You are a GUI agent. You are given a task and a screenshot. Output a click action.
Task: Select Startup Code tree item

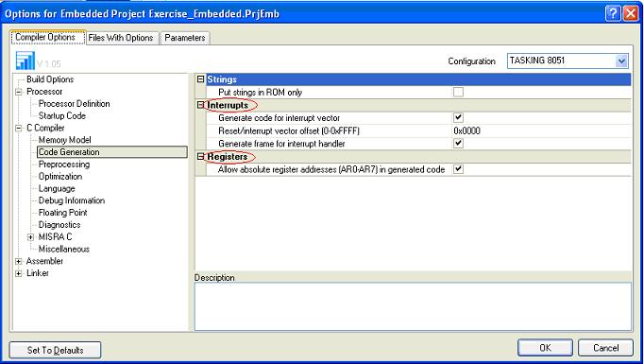point(62,116)
